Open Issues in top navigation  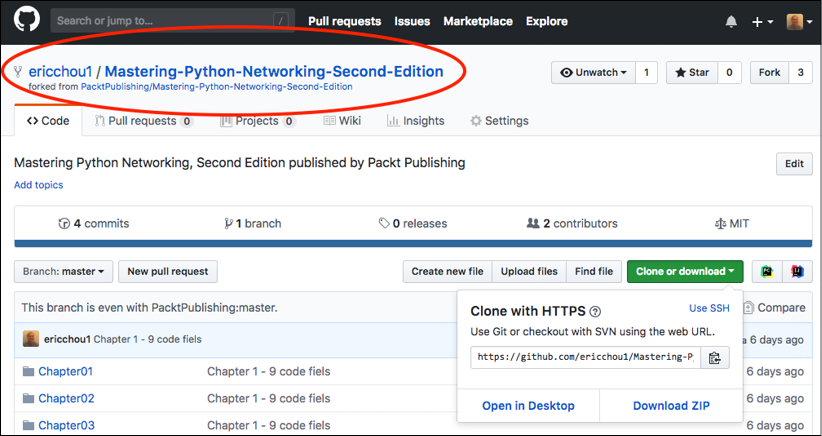pyautogui.click(x=412, y=21)
